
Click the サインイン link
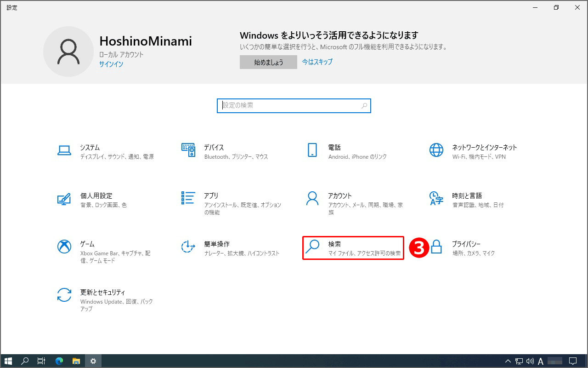pyautogui.click(x=111, y=64)
